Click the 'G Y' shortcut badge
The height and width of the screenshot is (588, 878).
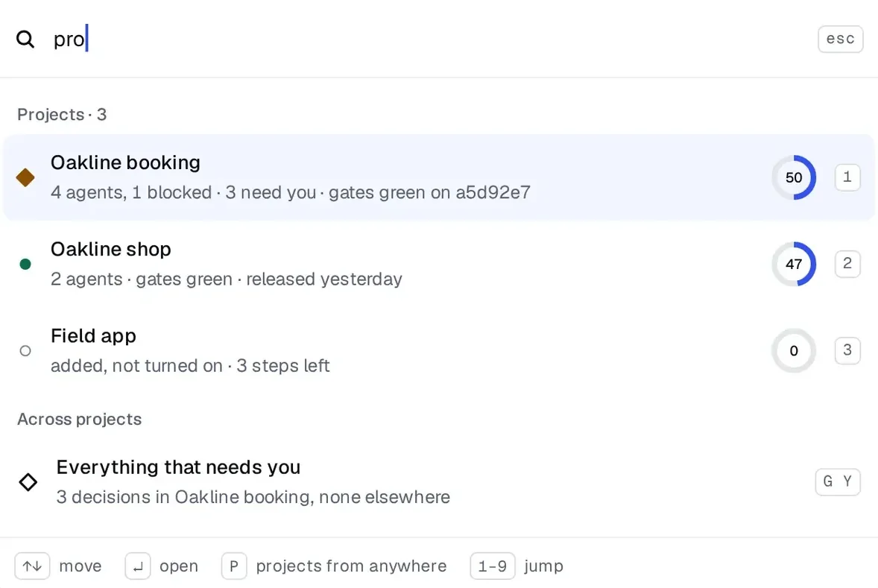(837, 481)
